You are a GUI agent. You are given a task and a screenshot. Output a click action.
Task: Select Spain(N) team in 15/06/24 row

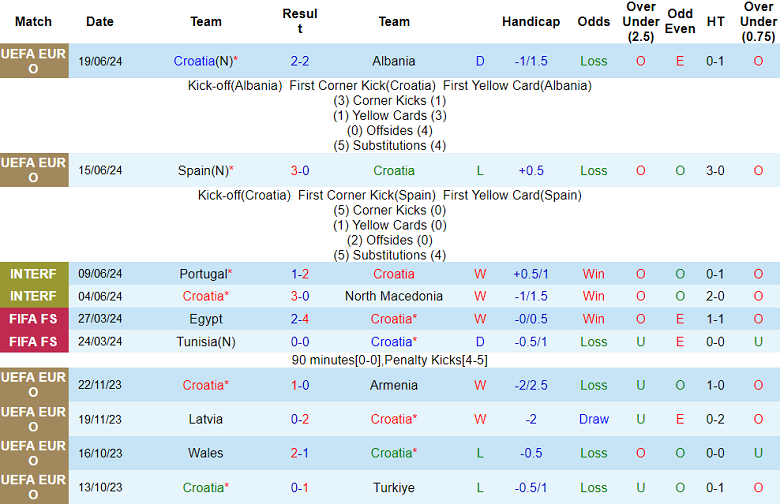(x=205, y=171)
